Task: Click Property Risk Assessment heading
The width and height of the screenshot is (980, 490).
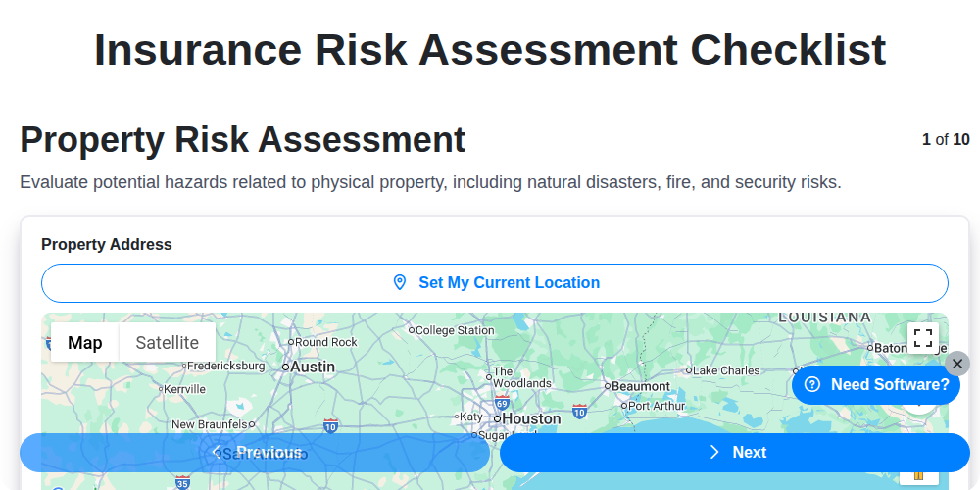Action: (x=242, y=139)
